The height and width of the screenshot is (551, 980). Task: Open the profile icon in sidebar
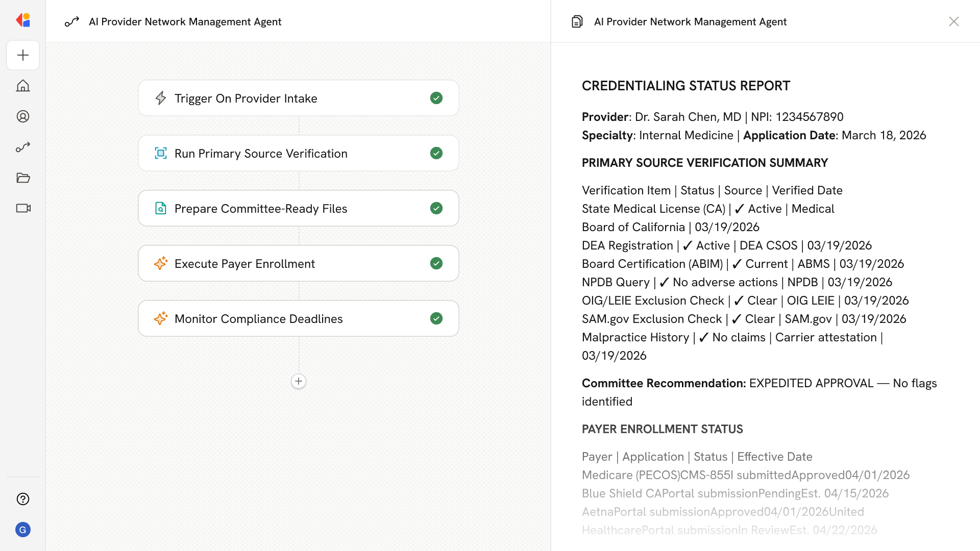tap(23, 116)
